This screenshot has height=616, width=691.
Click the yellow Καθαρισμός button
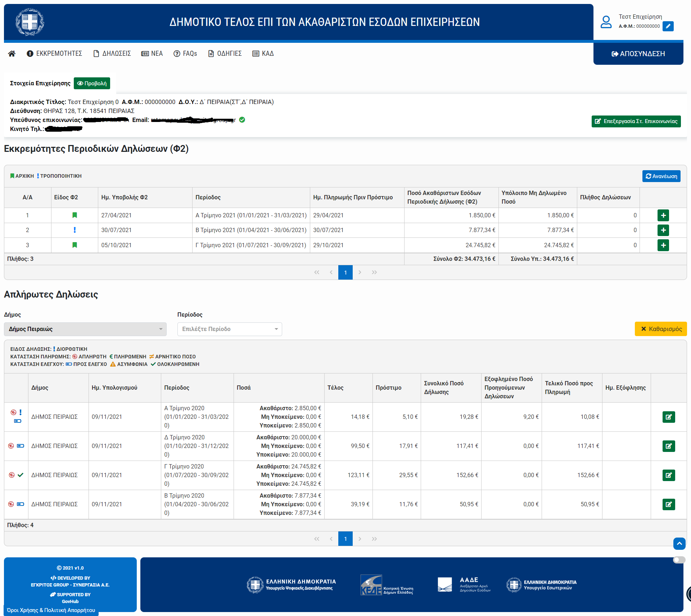[661, 329]
